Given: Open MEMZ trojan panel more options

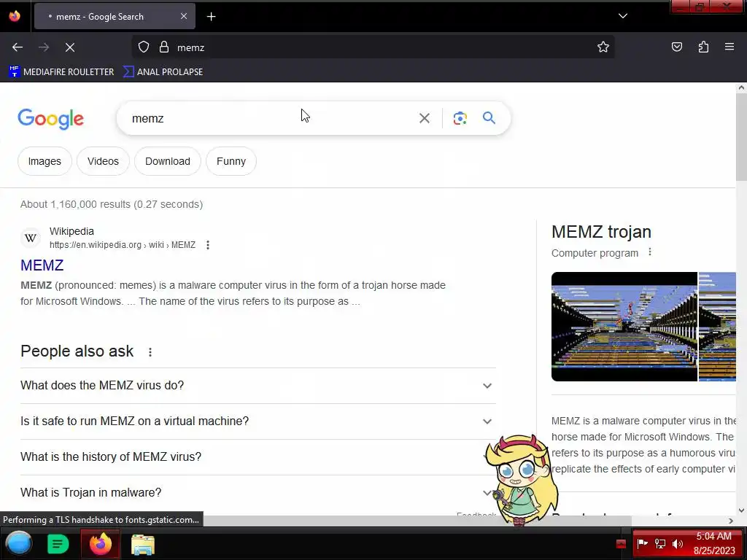Looking at the screenshot, I should coord(650,252).
